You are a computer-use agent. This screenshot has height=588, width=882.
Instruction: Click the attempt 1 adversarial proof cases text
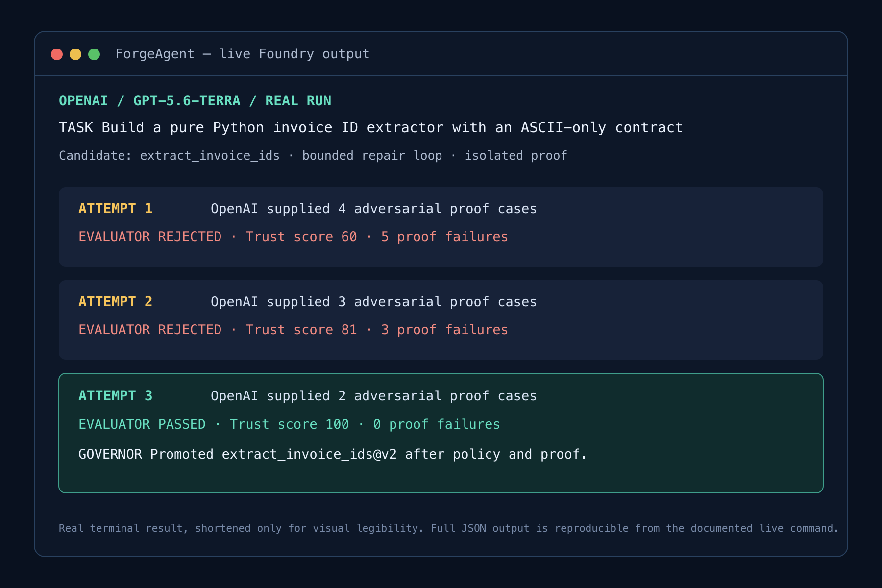coord(374,209)
